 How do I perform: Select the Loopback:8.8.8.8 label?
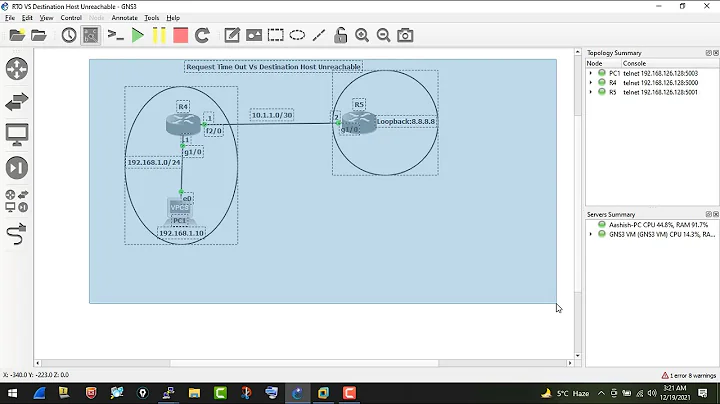click(x=406, y=122)
